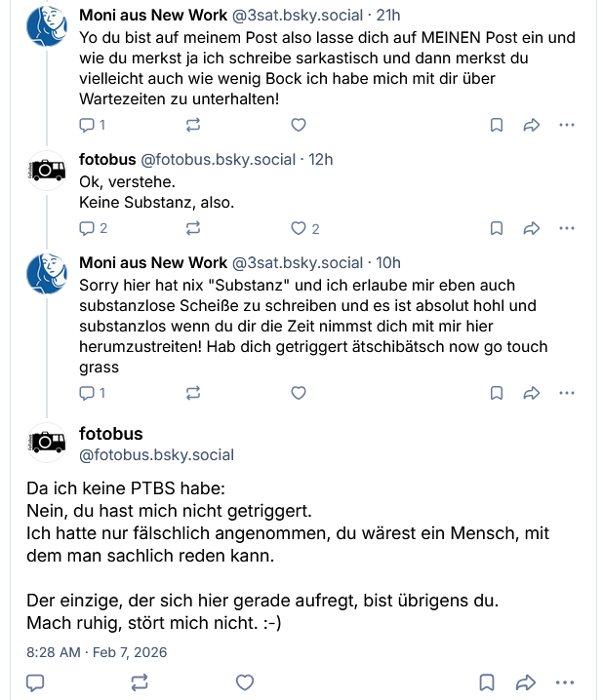Open fotobus profile name on main post
The image size is (603, 700).
tap(110, 434)
